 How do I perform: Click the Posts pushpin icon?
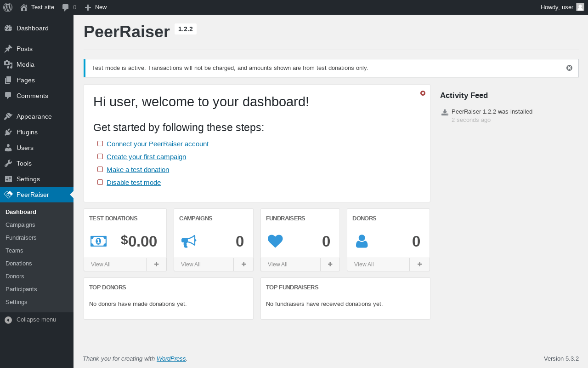click(x=8, y=49)
